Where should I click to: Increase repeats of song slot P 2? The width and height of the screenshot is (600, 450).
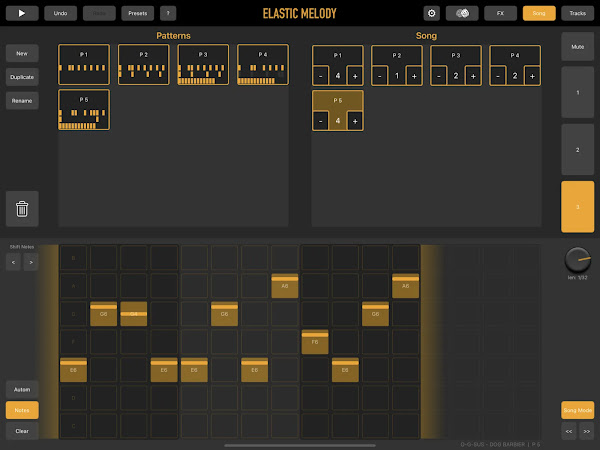pos(414,76)
